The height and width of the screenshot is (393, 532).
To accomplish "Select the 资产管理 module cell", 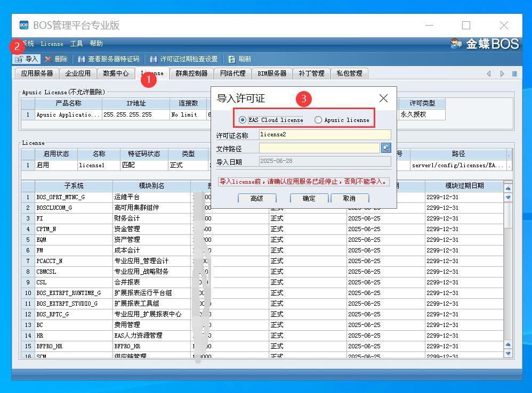I will coord(151,240).
